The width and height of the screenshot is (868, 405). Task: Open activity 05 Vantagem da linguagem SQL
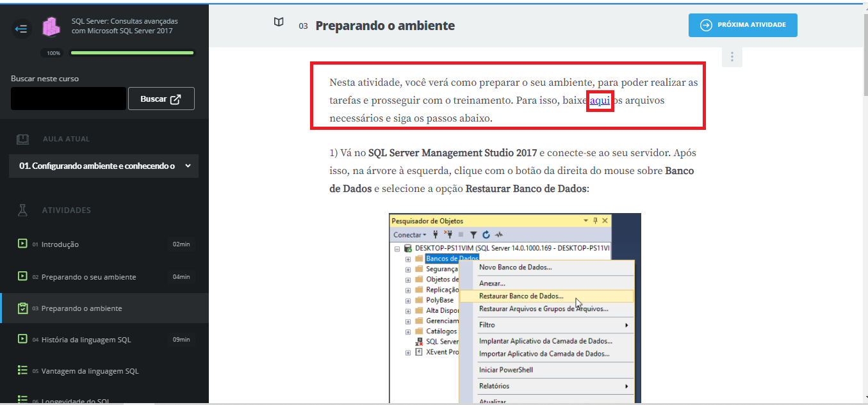point(105,370)
